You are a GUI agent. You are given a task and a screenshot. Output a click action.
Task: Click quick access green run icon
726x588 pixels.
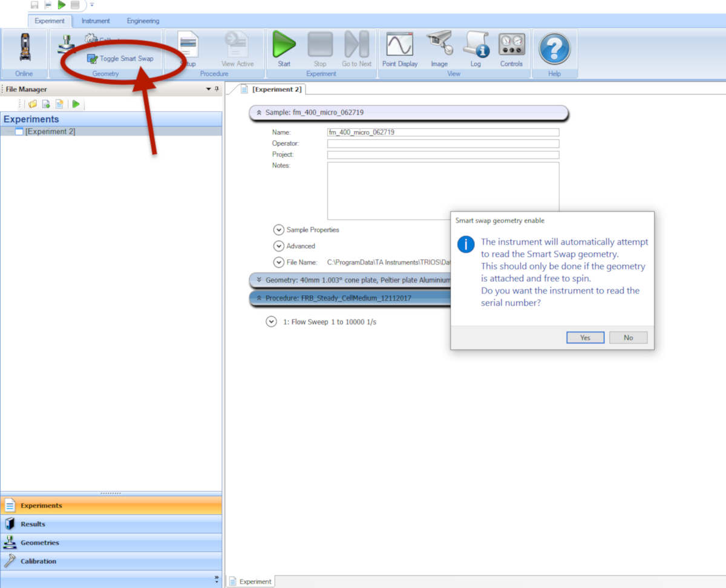(x=62, y=5)
